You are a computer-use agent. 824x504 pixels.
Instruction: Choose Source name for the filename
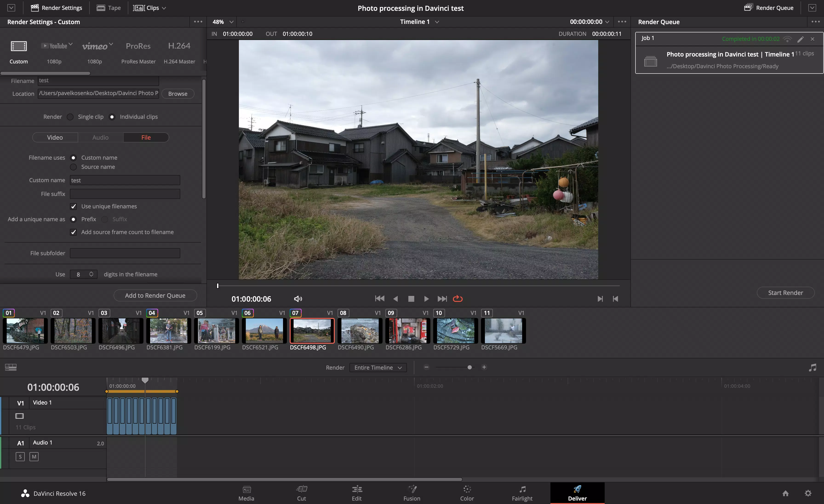click(74, 167)
